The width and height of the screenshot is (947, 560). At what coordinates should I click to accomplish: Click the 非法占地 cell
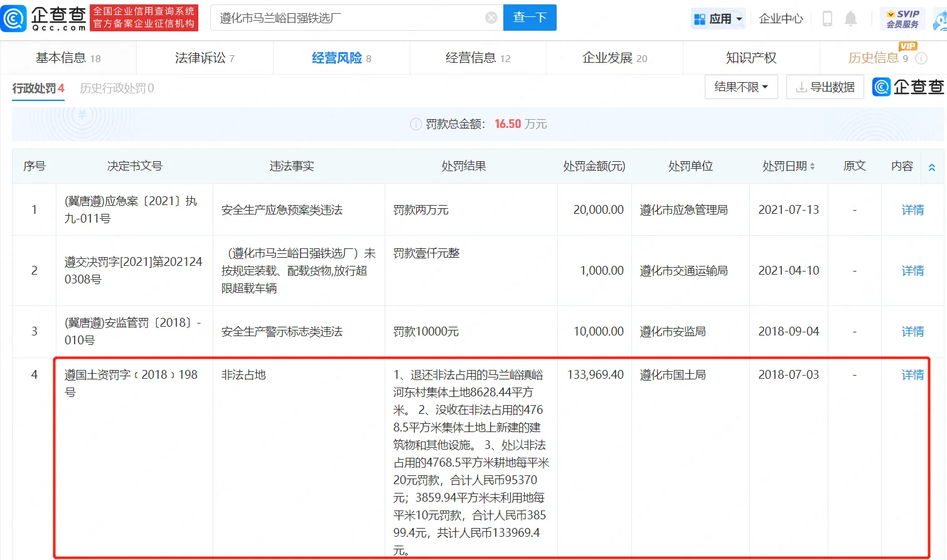tap(243, 375)
